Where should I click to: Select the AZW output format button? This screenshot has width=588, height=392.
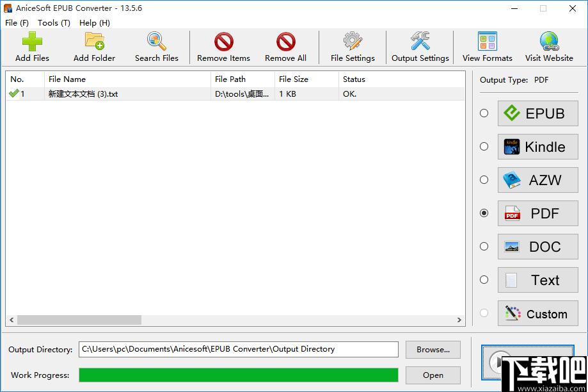point(537,180)
